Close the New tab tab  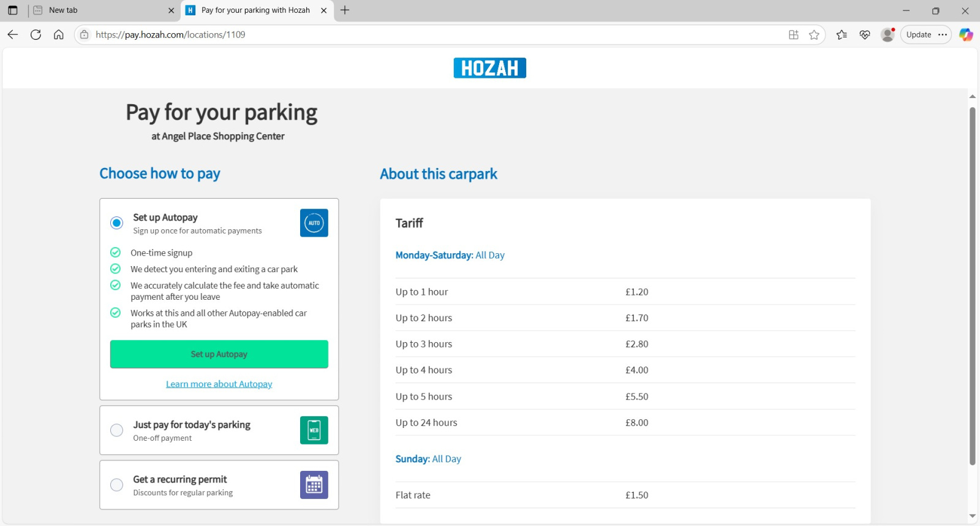171,10
